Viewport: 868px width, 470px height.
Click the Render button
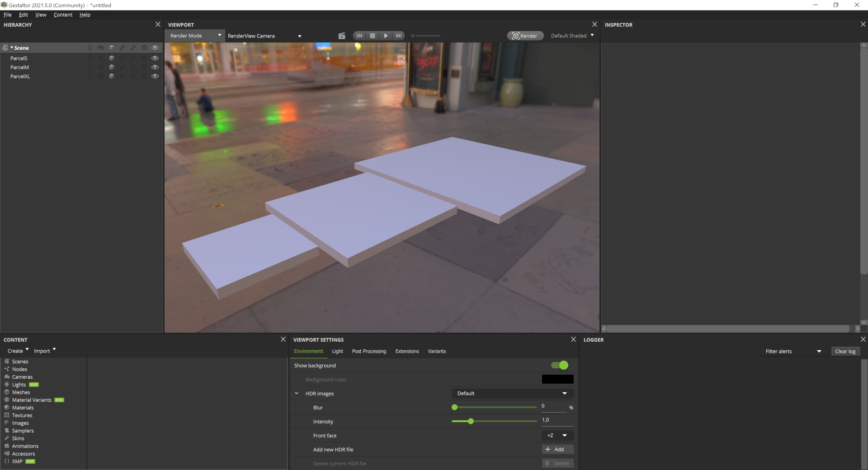coord(525,36)
